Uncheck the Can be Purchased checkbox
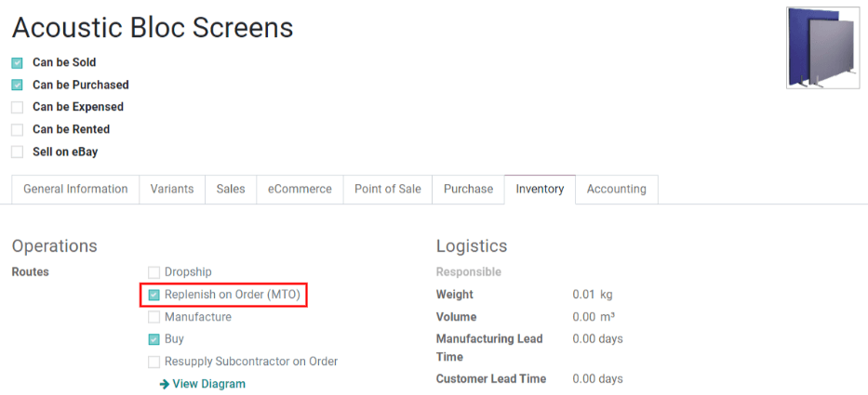 [x=17, y=86]
